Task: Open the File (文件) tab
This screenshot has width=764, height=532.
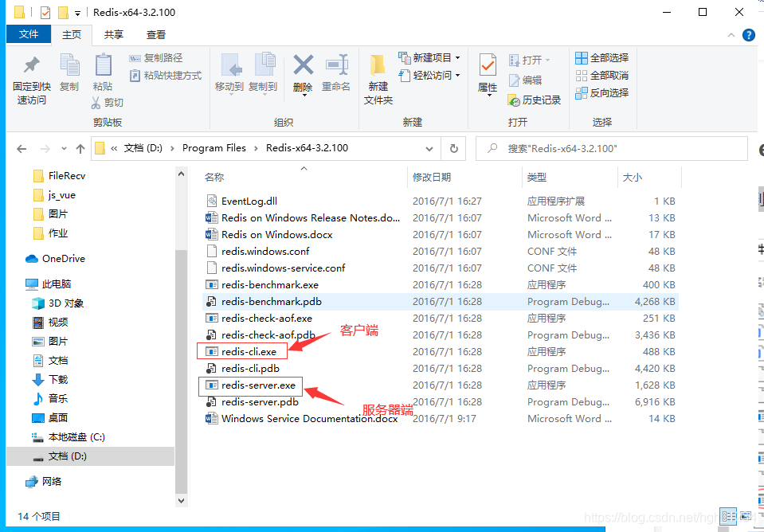Action: tap(29, 34)
